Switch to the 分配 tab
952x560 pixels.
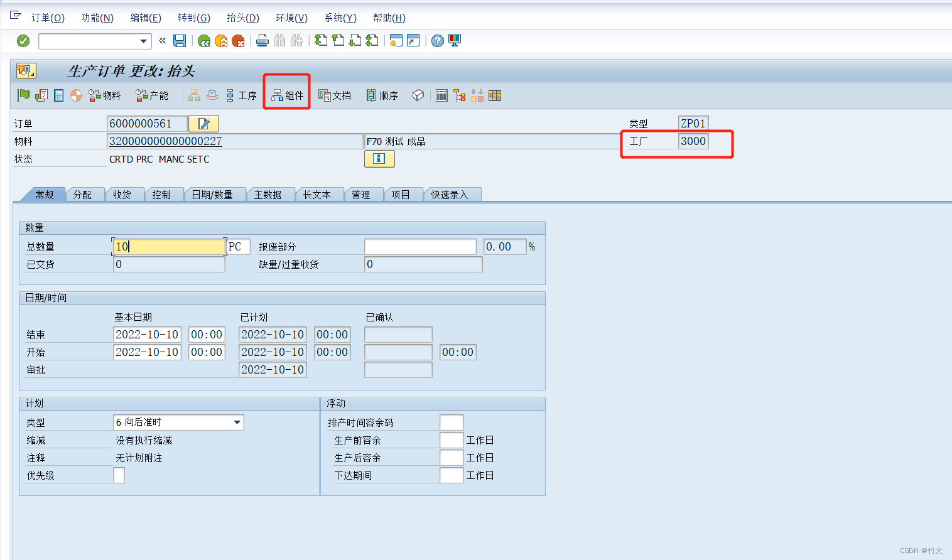[85, 194]
